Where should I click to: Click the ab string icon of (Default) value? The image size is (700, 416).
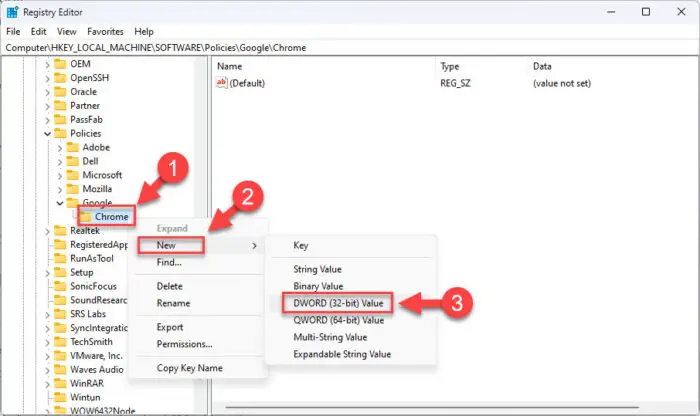pyautogui.click(x=221, y=83)
